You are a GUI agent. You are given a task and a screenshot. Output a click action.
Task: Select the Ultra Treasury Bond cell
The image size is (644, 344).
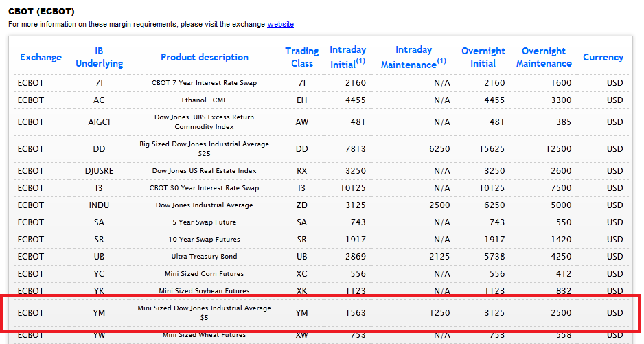click(204, 257)
